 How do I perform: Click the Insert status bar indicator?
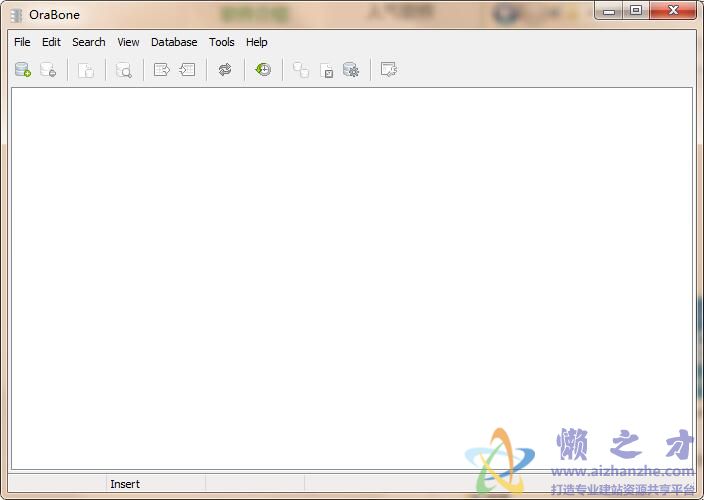tap(125, 484)
